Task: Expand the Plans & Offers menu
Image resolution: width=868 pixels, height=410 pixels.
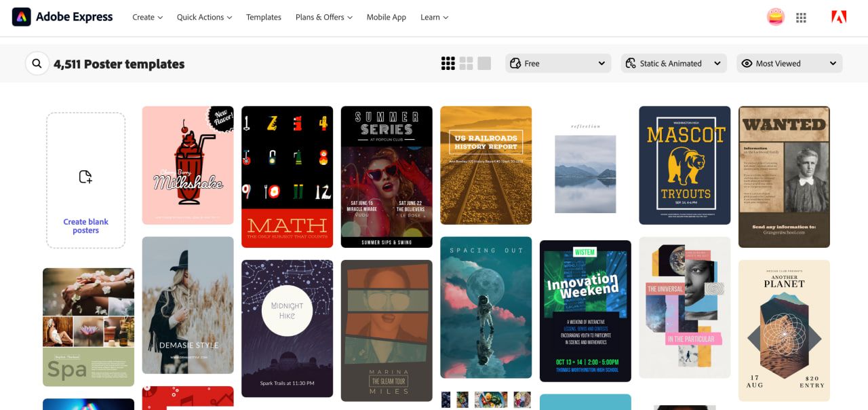Action: tap(324, 17)
